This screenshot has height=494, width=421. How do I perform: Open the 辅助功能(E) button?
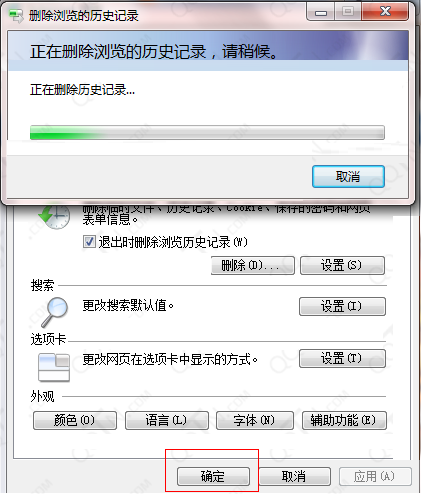344,420
